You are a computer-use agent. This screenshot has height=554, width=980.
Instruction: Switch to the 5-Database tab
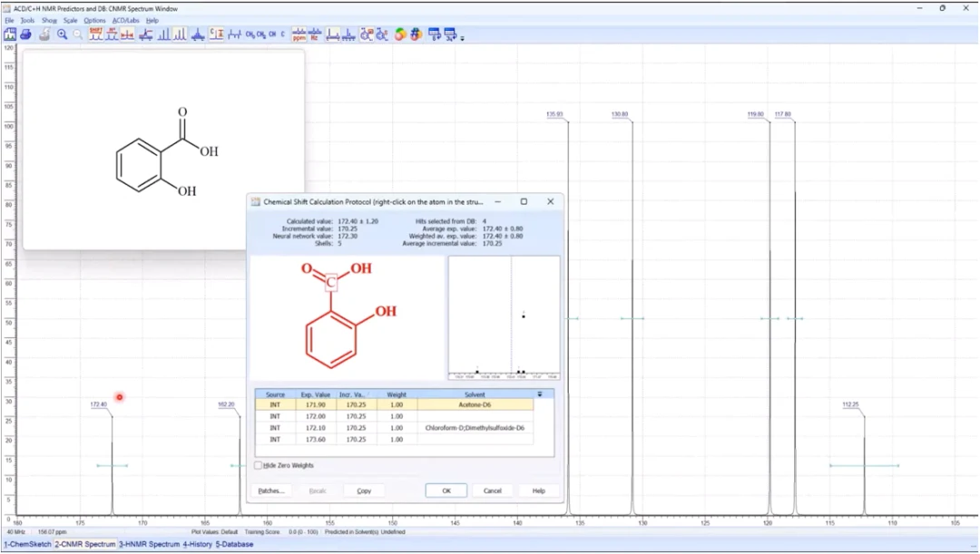click(234, 545)
